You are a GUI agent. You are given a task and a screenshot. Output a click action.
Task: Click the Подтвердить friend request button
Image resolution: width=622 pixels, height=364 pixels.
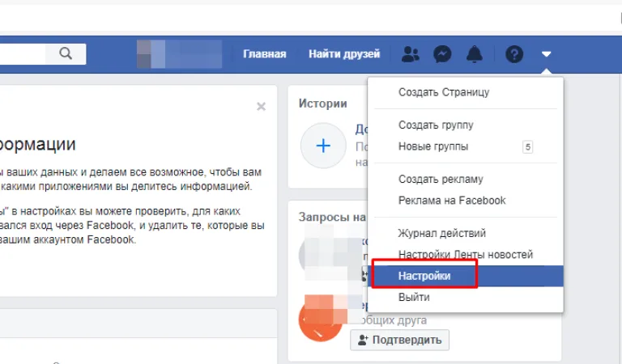point(400,340)
